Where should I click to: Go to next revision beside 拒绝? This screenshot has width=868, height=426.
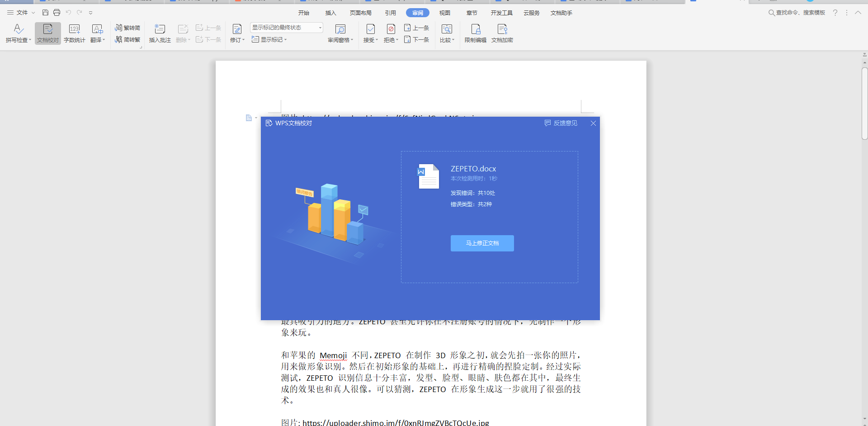click(x=417, y=40)
